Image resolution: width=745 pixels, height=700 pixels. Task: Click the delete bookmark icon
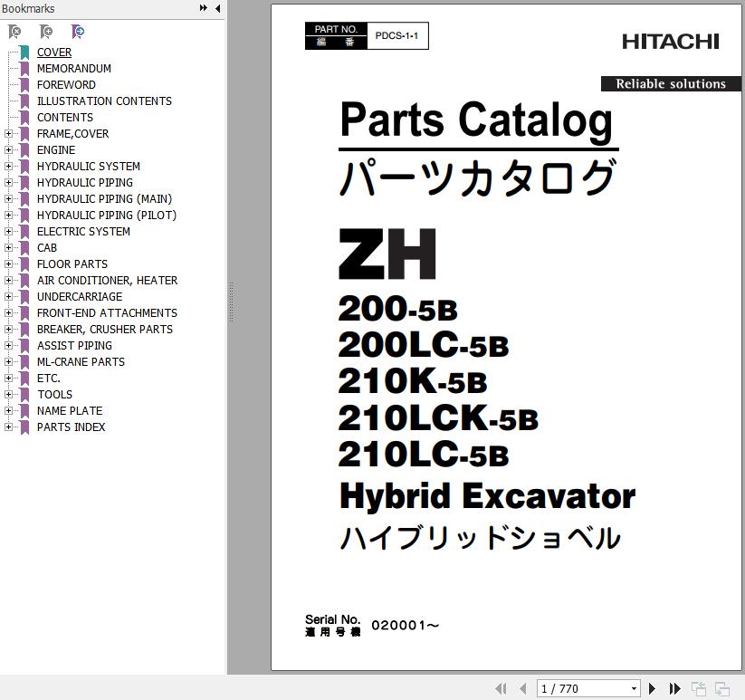pyautogui.click(x=14, y=32)
